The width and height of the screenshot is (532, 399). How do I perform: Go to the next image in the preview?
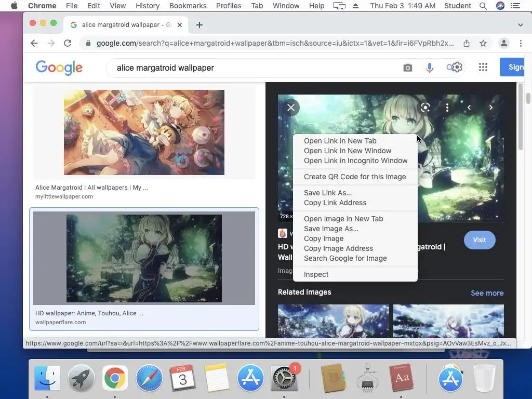click(490, 108)
